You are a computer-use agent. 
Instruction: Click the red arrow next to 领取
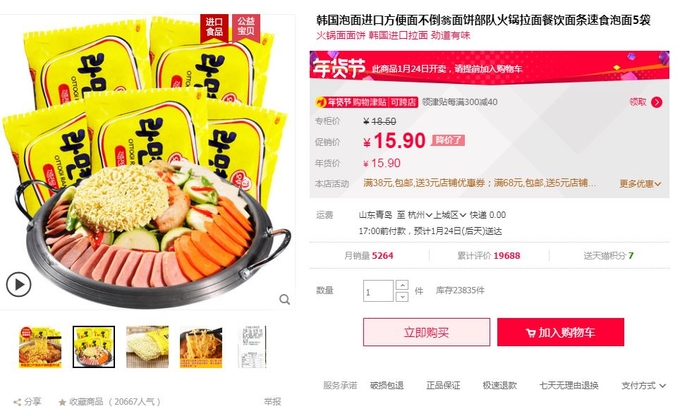click(657, 102)
